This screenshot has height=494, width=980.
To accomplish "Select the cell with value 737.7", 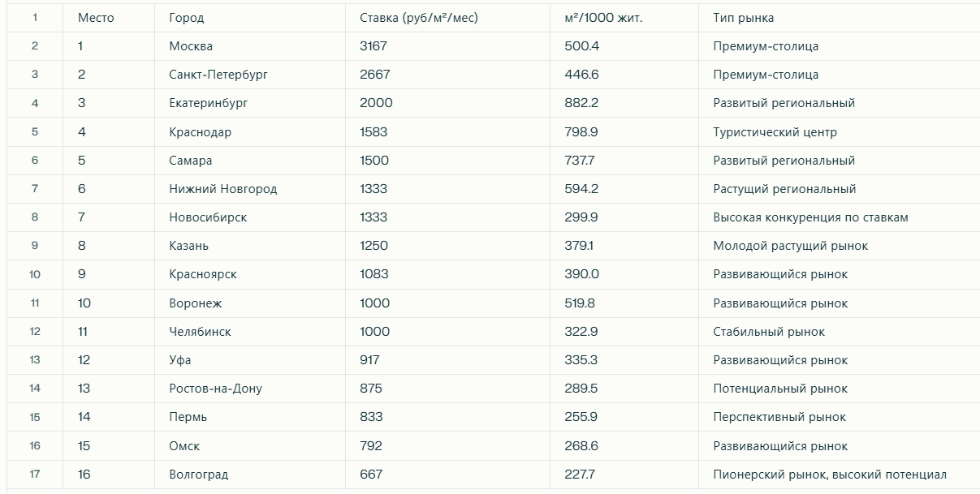I will point(580,161).
